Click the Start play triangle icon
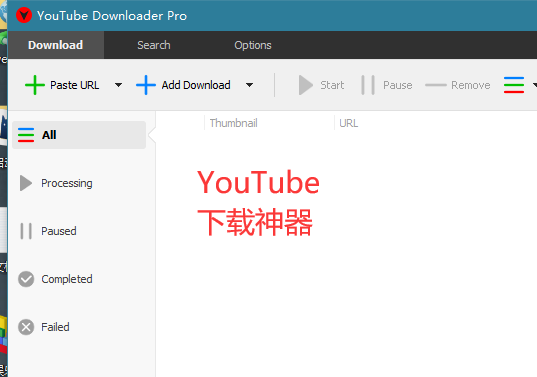537x377 pixels. tap(305, 85)
